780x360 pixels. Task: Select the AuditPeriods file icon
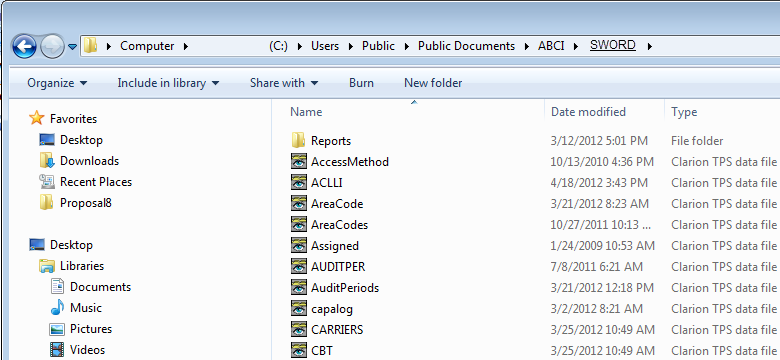pos(298,287)
